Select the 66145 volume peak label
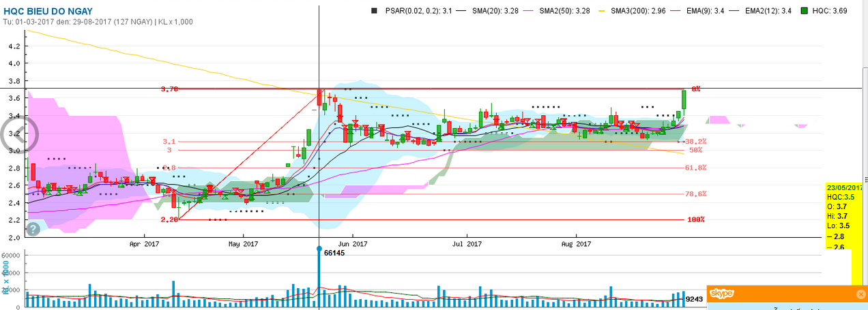The width and height of the screenshot is (868, 310). click(x=333, y=253)
